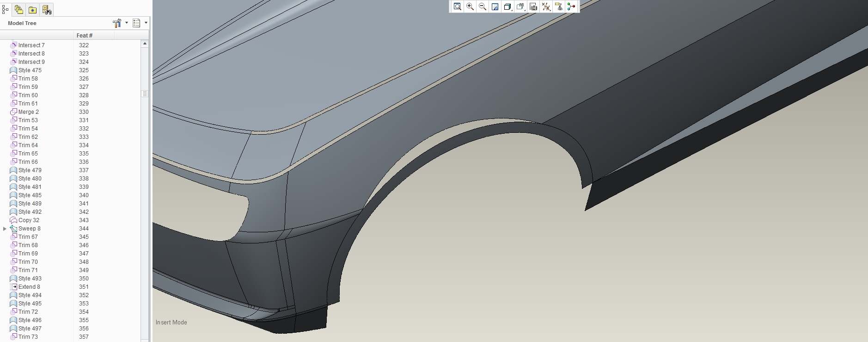Click the Repaint screen icon

[495, 6]
